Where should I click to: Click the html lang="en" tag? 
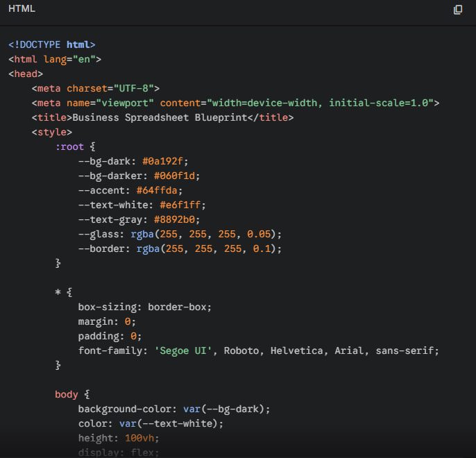[55, 59]
